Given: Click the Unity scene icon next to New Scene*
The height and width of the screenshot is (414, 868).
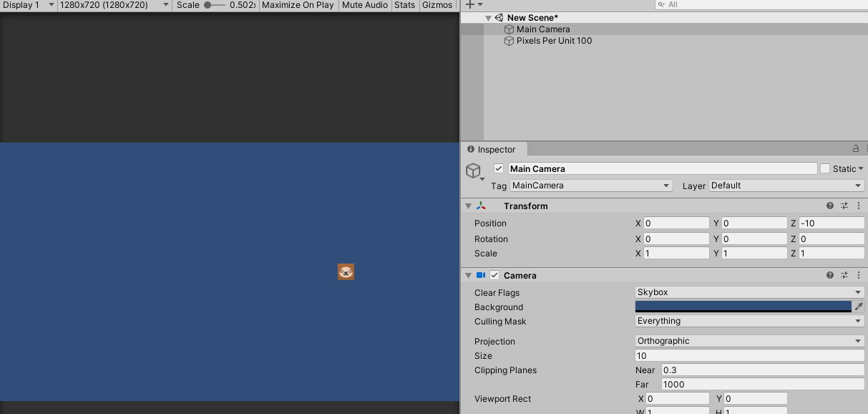Looking at the screenshot, I should point(499,18).
